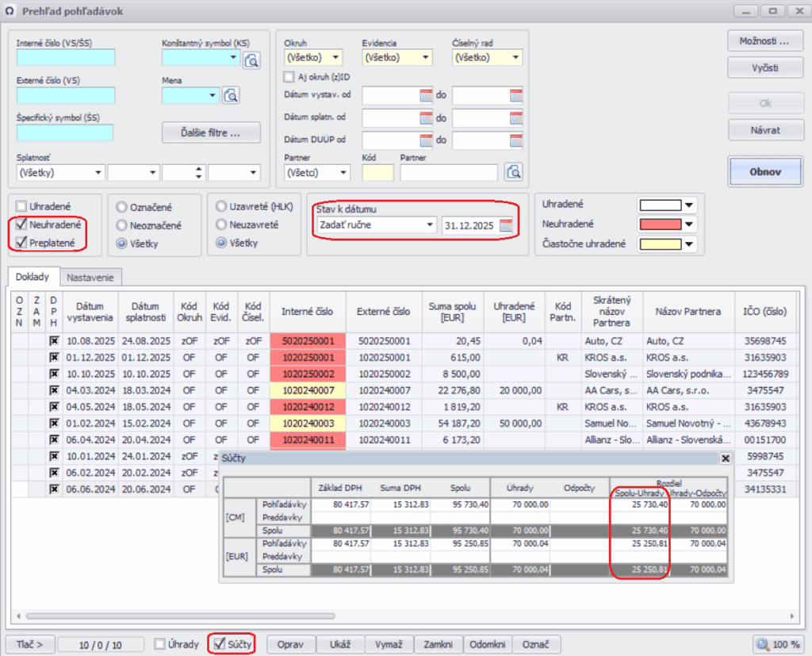The image size is (812, 656).
Task: Click the lookup icon next to Mena field
Action: point(231,96)
